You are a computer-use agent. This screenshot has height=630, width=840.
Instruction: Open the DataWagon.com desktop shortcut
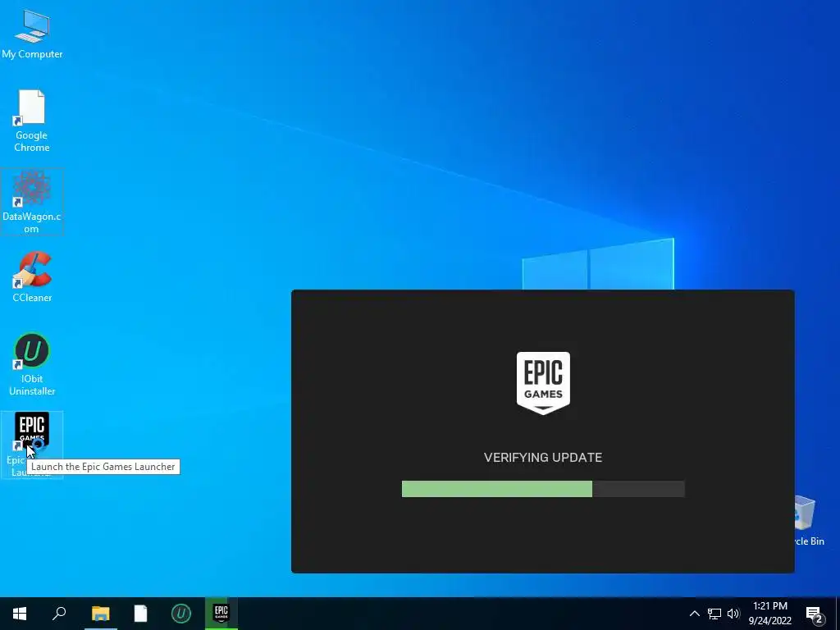(32, 202)
